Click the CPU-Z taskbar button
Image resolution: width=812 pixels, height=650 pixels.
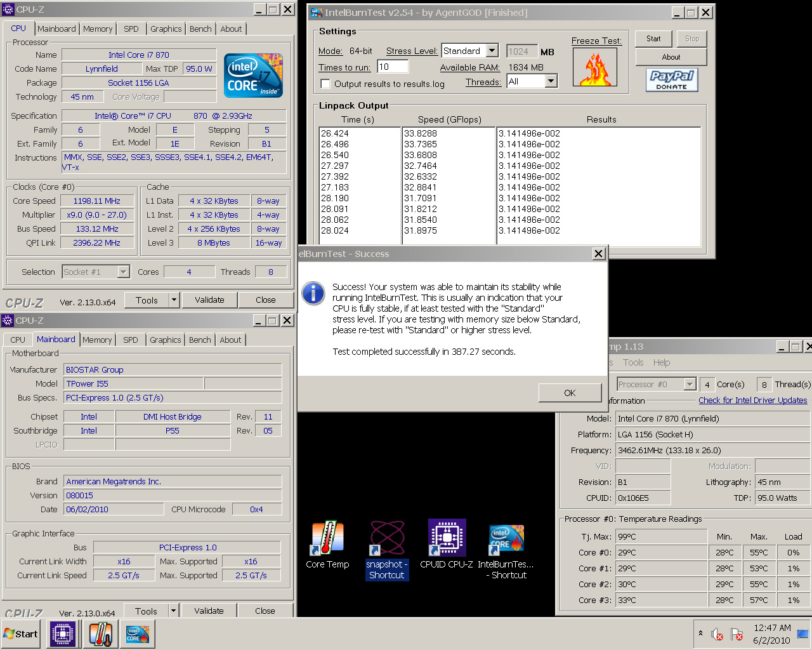click(x=63, y=634)
